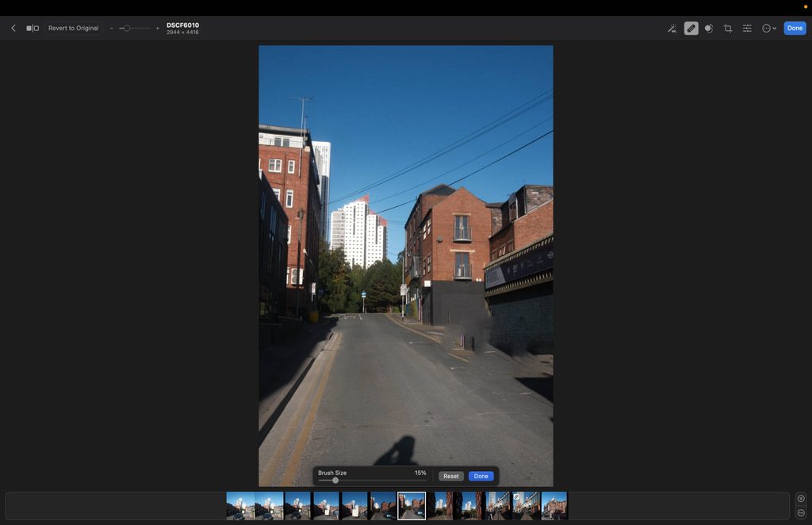
Task: Click the 15% brush size value
Action: (420, 473)
